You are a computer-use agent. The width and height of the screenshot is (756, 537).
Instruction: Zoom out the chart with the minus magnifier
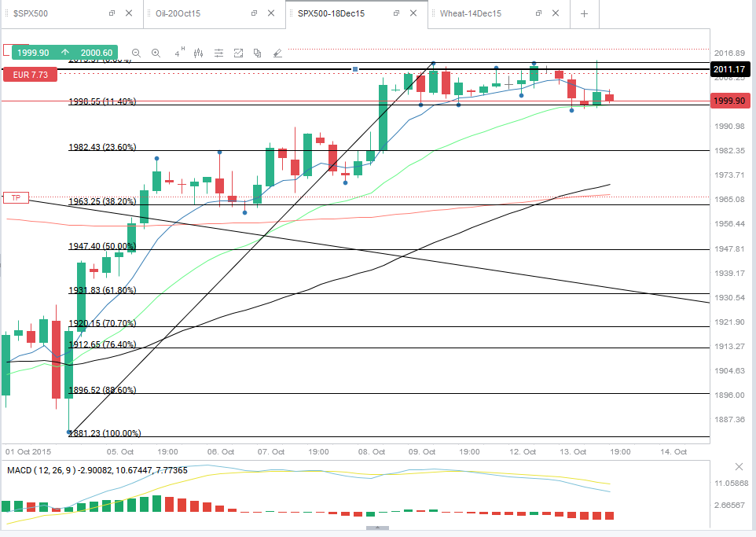pyautogui.click(x=137, y=53)
